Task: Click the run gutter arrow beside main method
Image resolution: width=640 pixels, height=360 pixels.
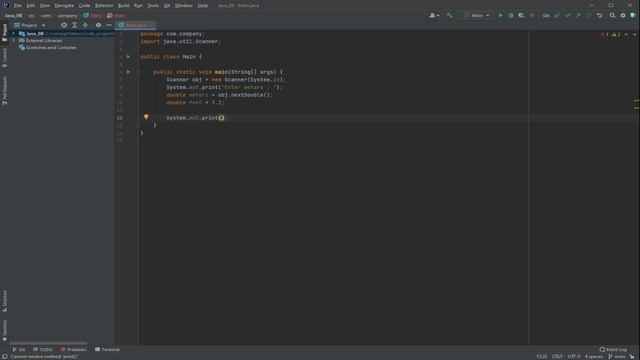Action: tap(128, 72)
